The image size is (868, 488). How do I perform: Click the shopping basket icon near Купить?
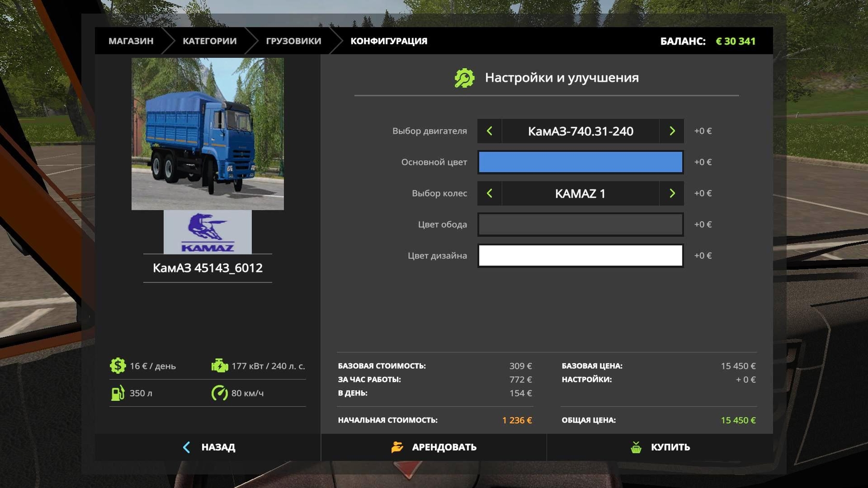pos(636,448)
